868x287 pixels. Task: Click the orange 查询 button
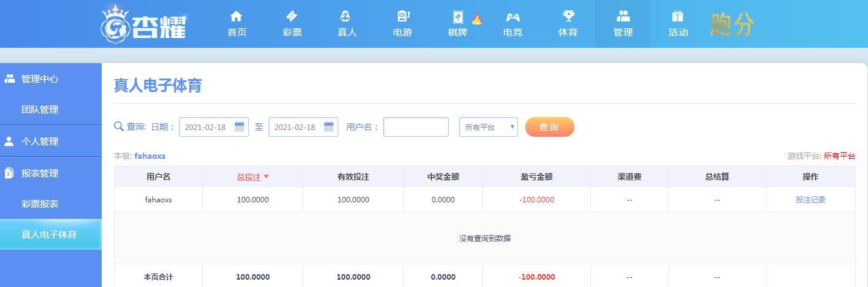(x=550, y=127)
